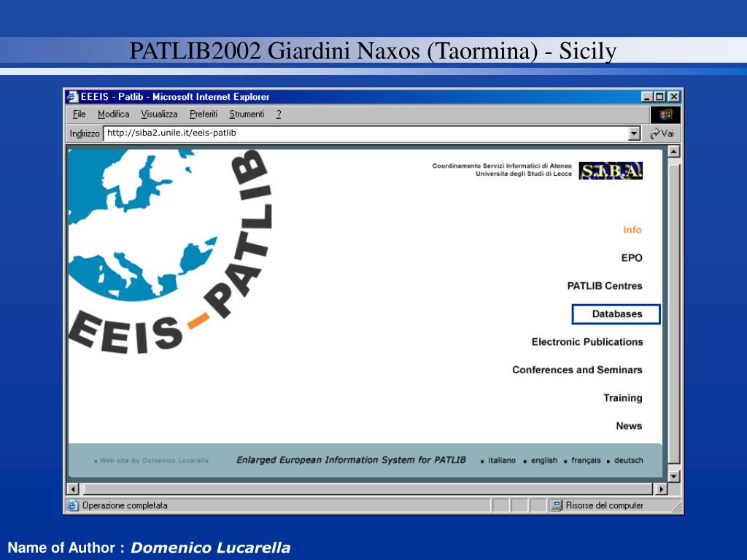This screenshot has height=560, width=747.
Task: Click the Internet Explorer title bar icon
Action: click(x=72, y=97)
